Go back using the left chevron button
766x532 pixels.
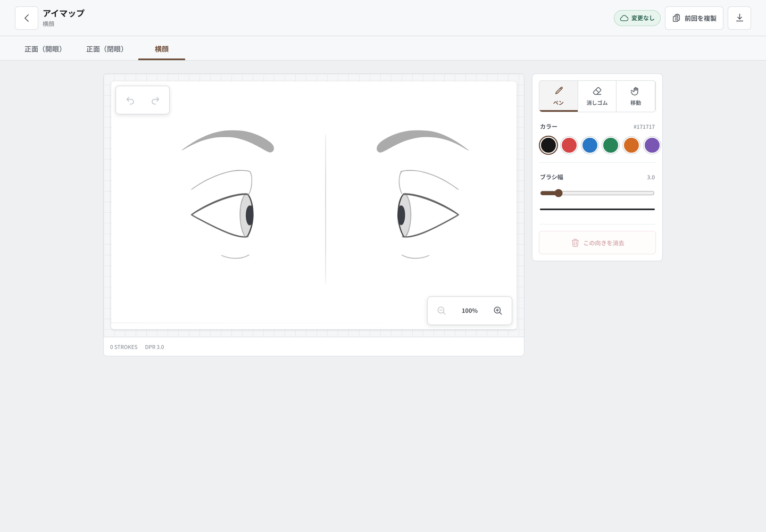click(x=27, y=18)
